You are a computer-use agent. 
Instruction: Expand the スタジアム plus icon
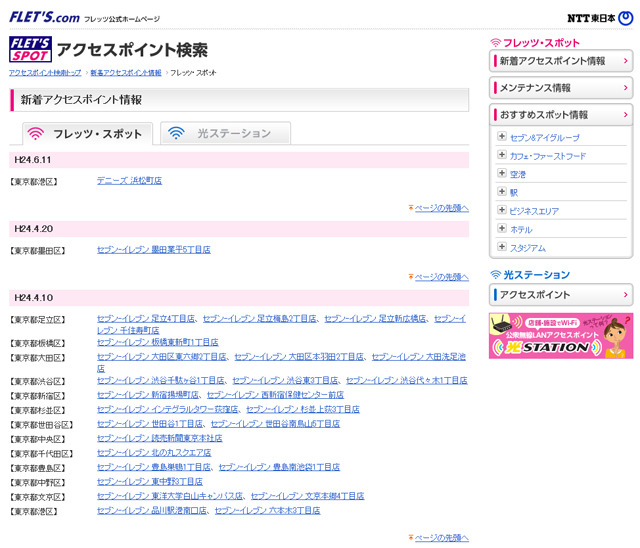pos(502,246)
